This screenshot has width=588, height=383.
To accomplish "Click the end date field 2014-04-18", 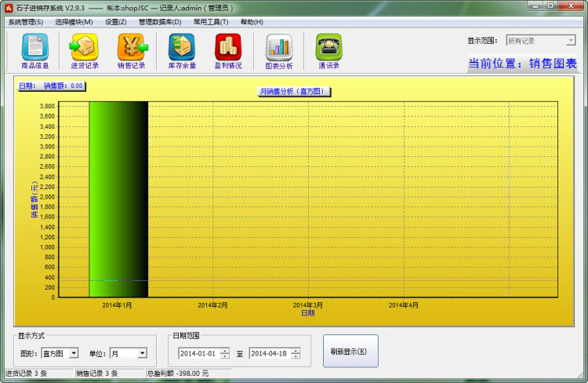I will pos(269,354).
